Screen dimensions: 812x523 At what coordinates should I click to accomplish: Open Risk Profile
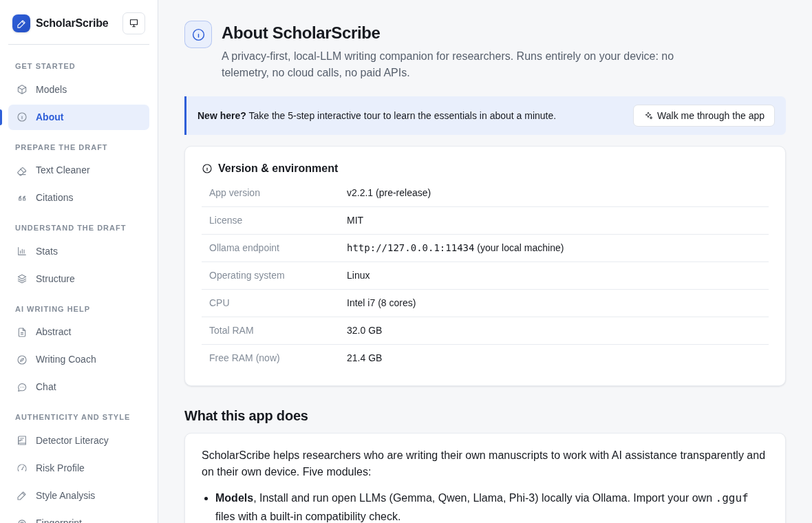click(78, 468)
